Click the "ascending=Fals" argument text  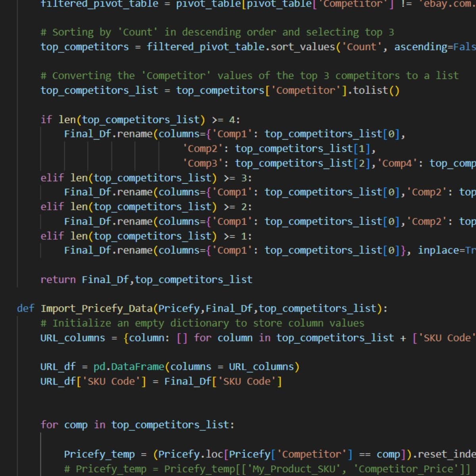tap(435, 47)
